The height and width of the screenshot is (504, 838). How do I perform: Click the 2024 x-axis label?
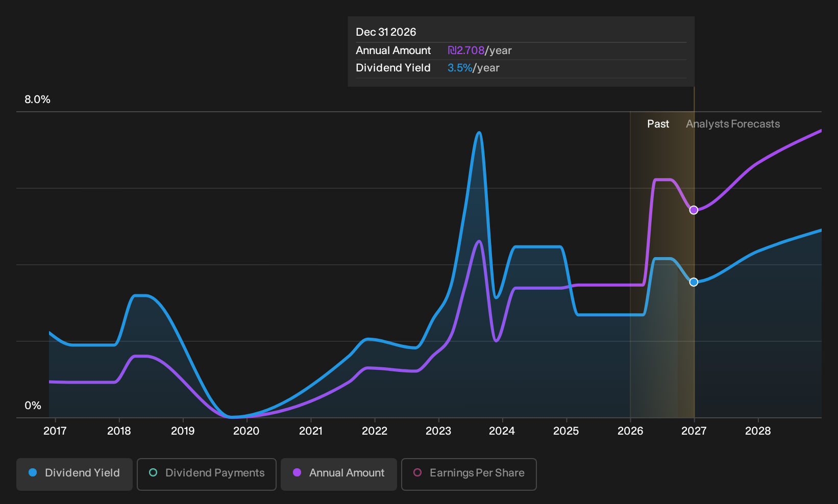pos(502,431)
